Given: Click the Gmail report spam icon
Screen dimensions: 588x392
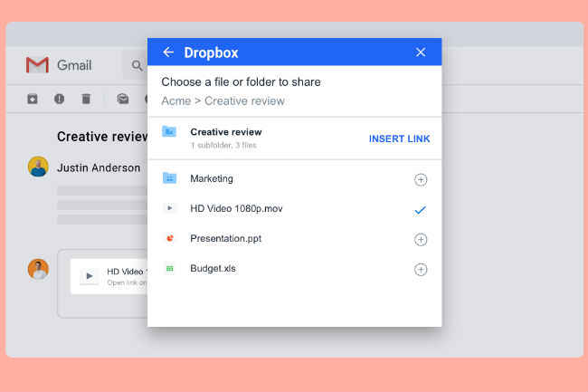Looking at the screenshot, I should (59, 99).
